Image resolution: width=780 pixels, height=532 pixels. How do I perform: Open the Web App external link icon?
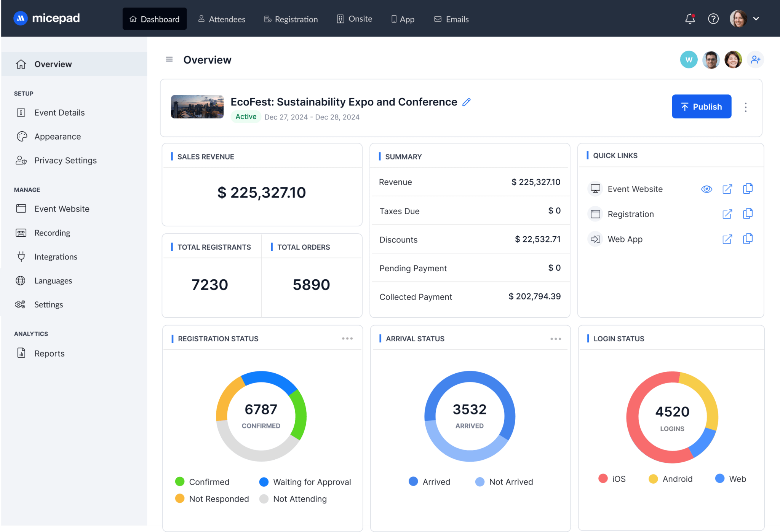(x=727, y=239)
